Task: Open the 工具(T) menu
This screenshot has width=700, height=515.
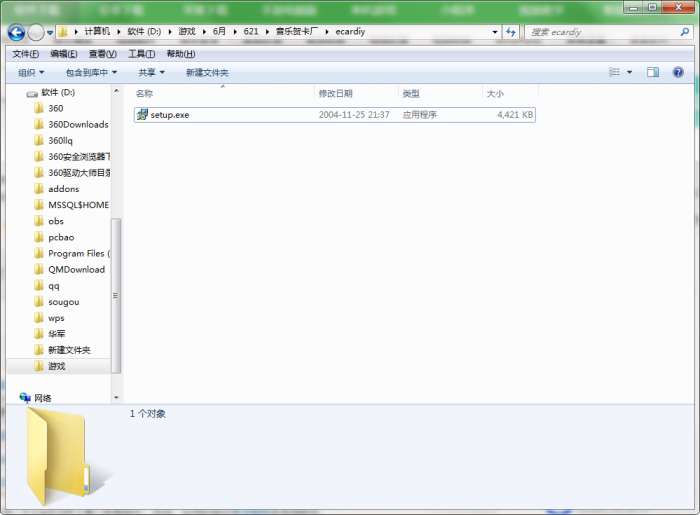Action: (142, 54)
